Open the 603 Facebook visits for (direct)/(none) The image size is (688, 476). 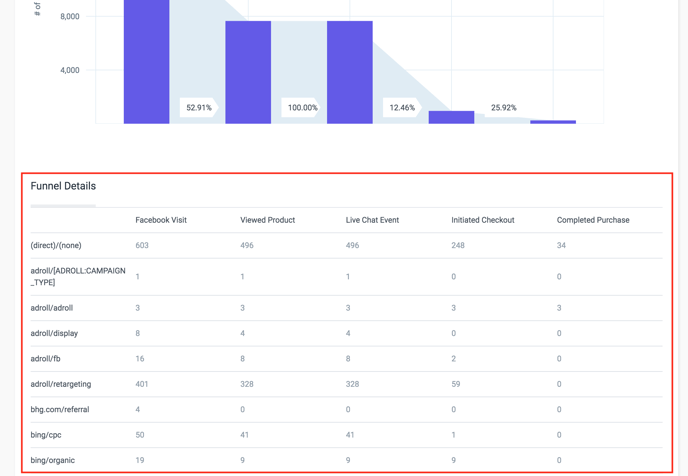pos(142,245)
